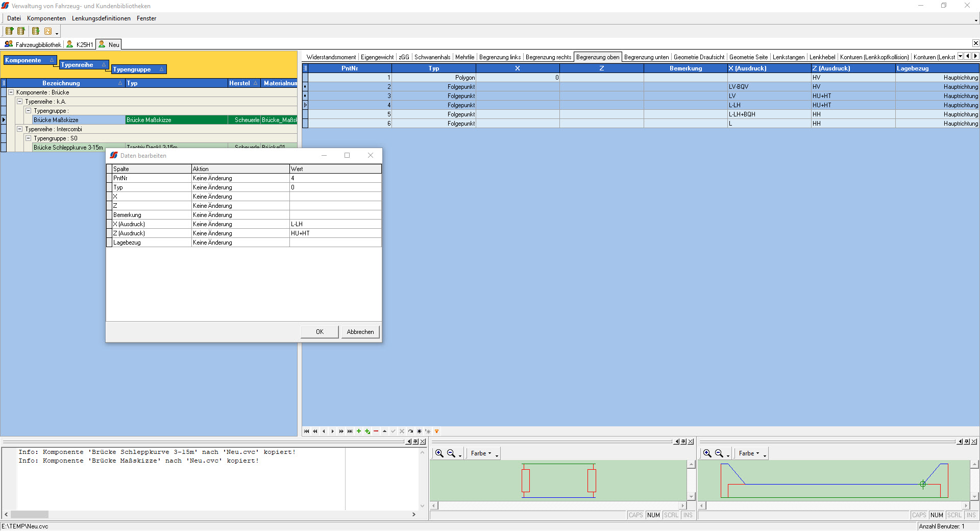Click the database import icon with green arrow

[x=35, y=31]
